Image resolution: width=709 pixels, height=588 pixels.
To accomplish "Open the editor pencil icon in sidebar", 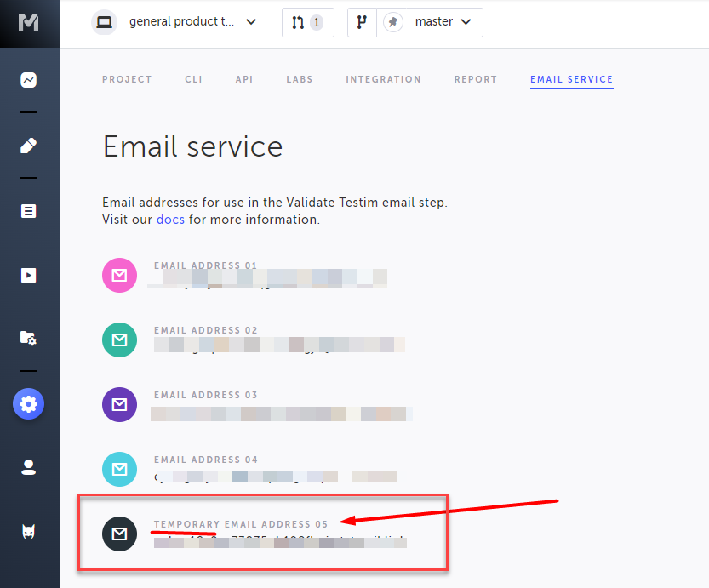I will point(28,146).
